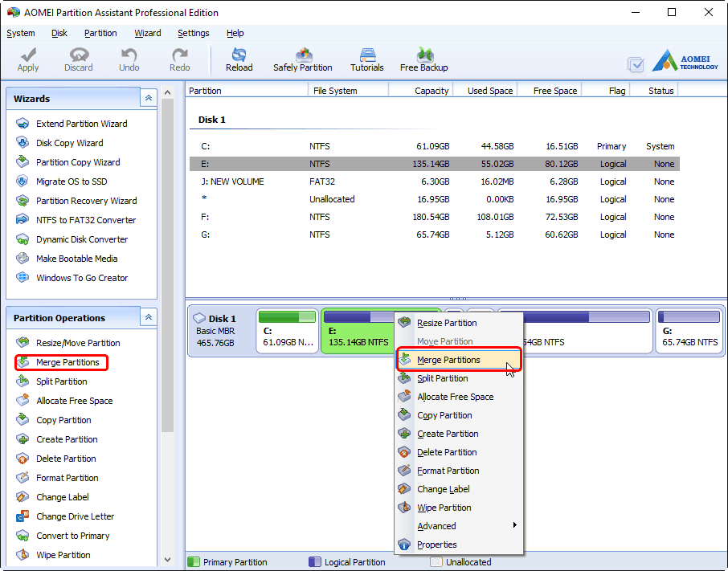Choose Change Label in sidebar
This screenshot has height=571, width=728.
pos(52,497)
